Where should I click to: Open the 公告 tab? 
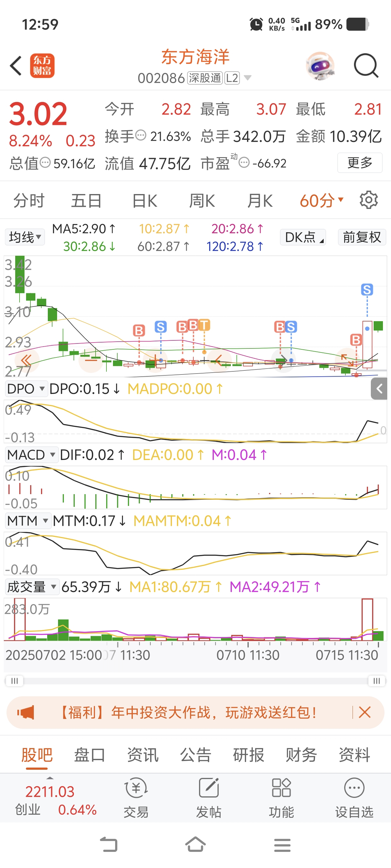click(196, 755)
